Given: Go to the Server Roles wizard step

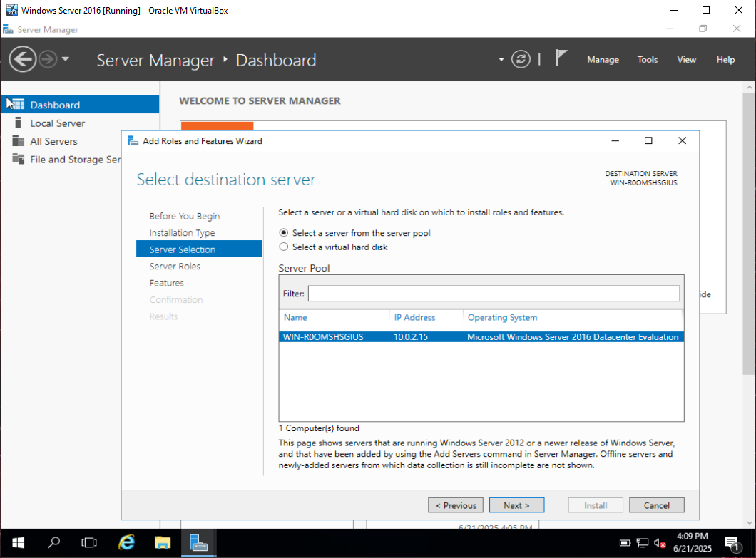Looking at the screenshot, I should point(175,266).
